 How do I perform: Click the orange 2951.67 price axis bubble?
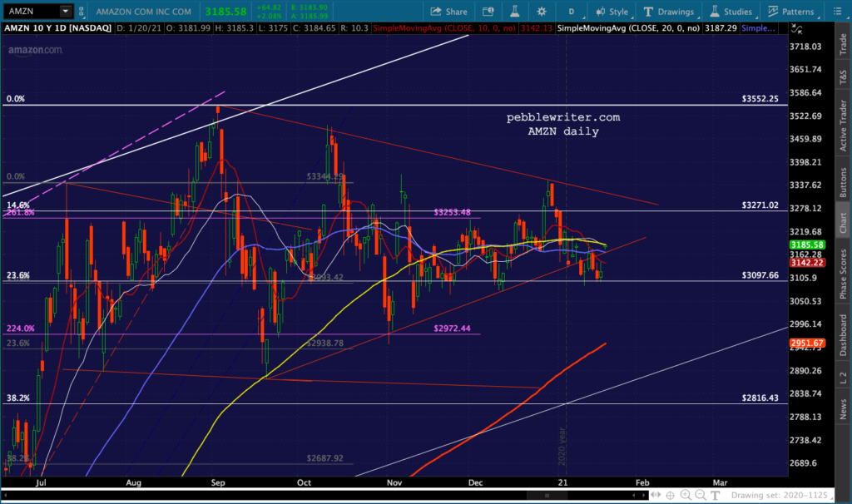[807, 343]
